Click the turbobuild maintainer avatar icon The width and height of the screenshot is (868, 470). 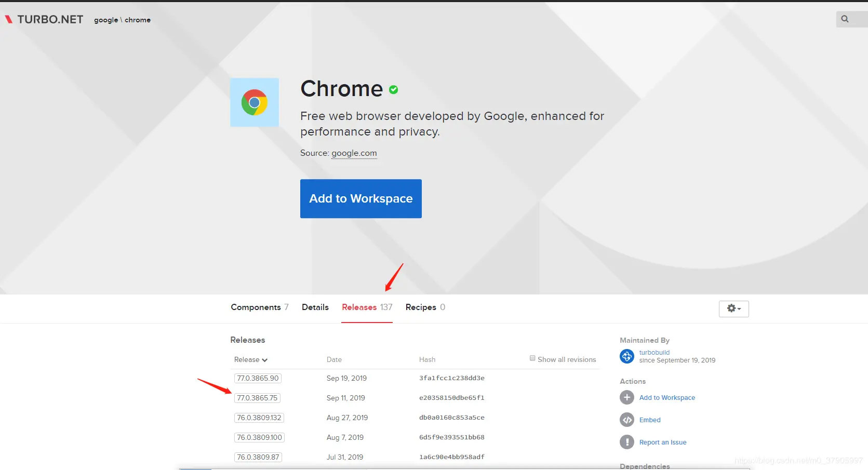[x=627, y=356]
